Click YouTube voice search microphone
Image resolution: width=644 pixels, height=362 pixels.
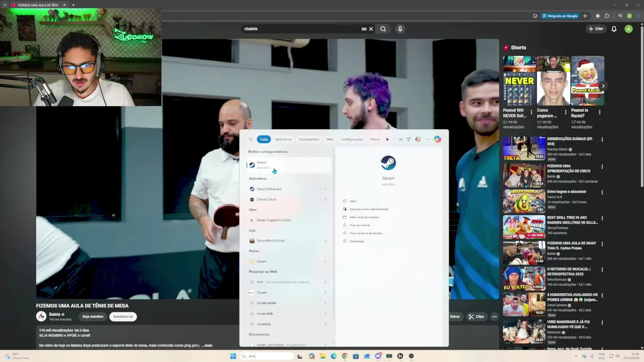click(400, 29)
